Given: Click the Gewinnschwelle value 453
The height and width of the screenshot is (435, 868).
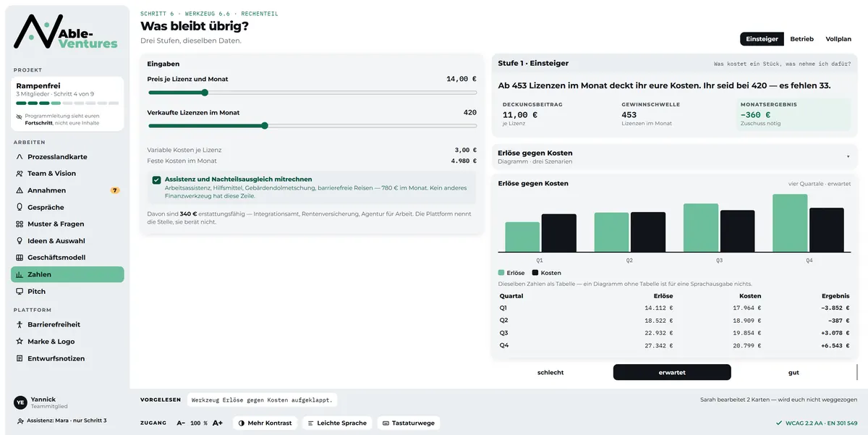Looking at the screenshot, I should coord(629,114).
